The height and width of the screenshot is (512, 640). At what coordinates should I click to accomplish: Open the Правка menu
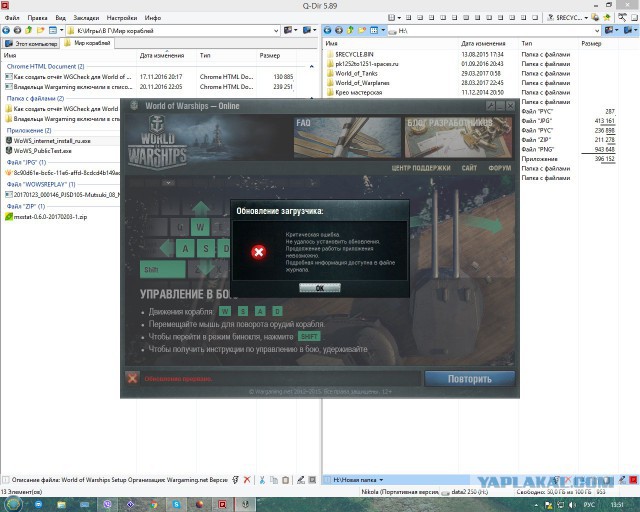click(x=37, y=18)
